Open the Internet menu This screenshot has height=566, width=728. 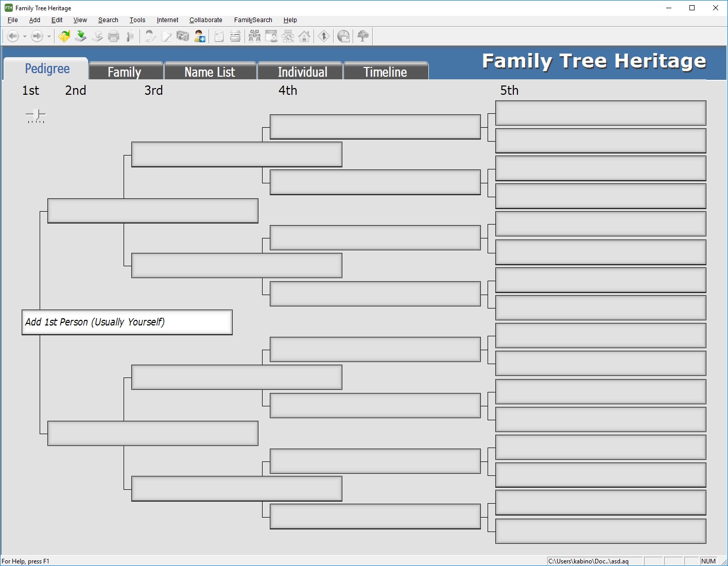point(167,20)
